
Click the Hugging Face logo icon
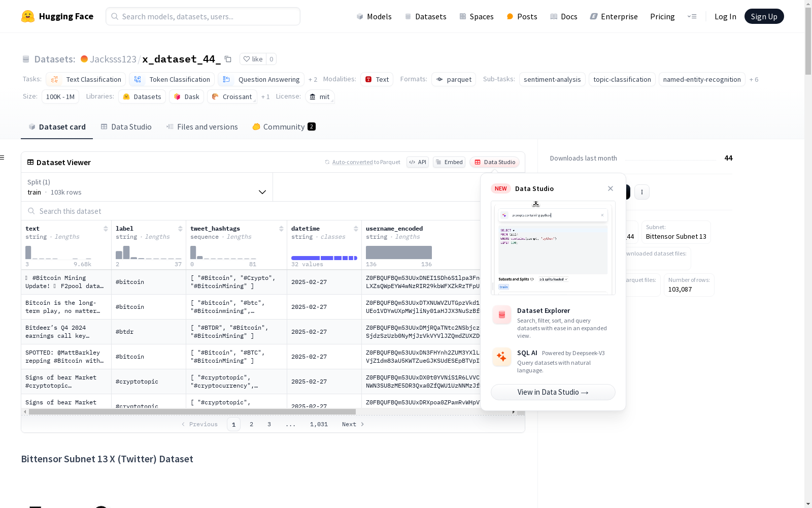pos(28,16)
